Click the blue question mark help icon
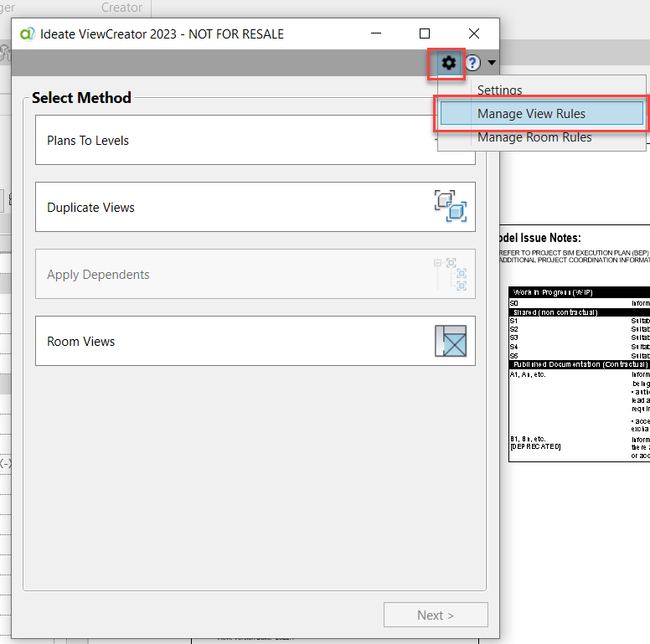 click(x=472, y=63)
